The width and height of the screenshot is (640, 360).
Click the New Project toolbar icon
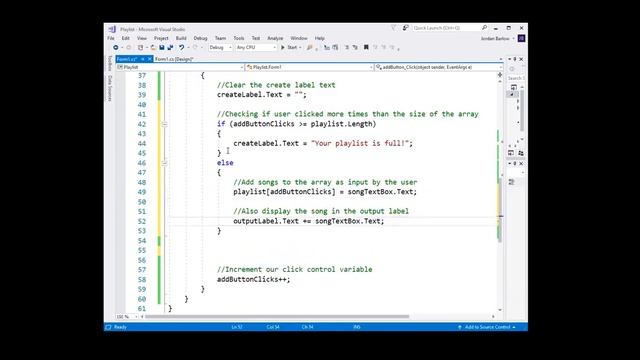(x=140, y=48)
